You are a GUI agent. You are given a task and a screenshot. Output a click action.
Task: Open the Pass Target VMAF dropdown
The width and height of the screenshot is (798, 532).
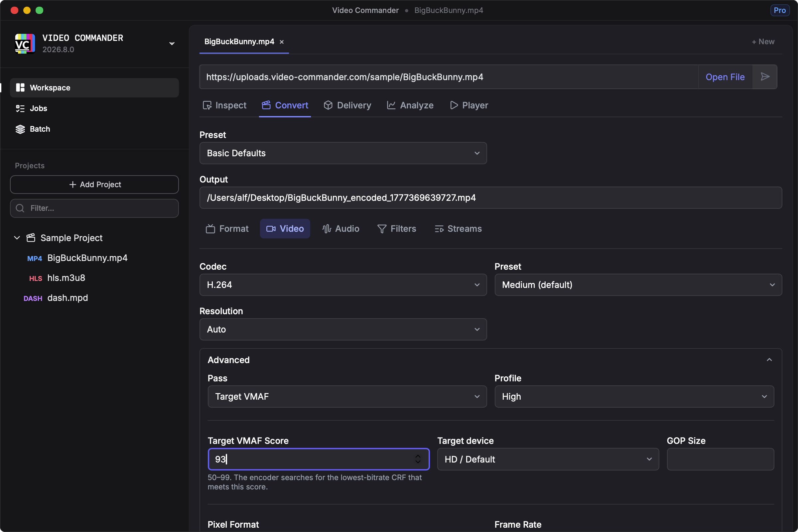[x=347, y=396]
